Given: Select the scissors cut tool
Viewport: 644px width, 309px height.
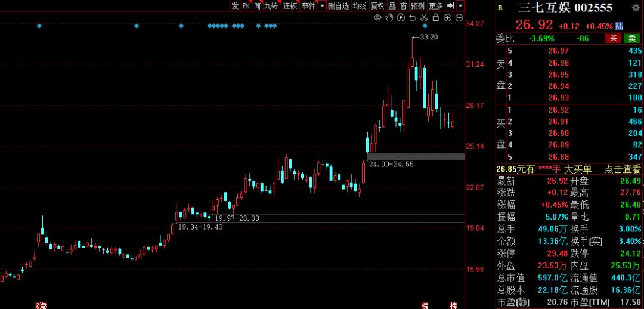Looking at the screenshot, I should tap(425, 18).
